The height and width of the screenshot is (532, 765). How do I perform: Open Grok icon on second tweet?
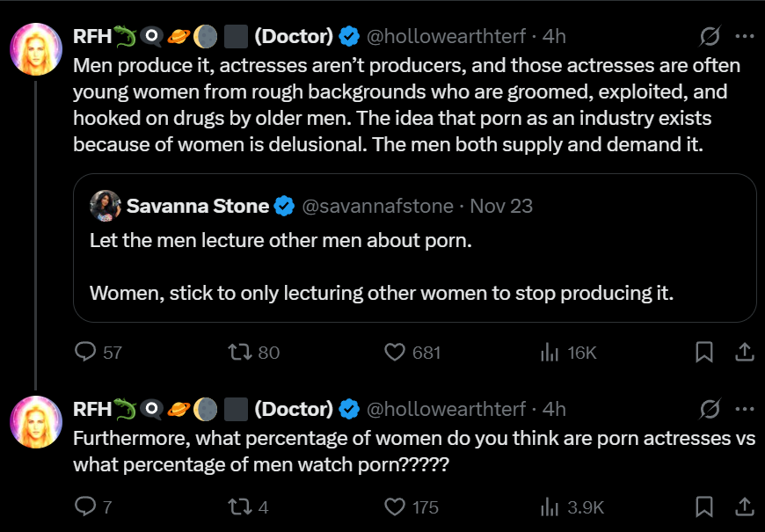pyautogui.click(x=709, y=409)
